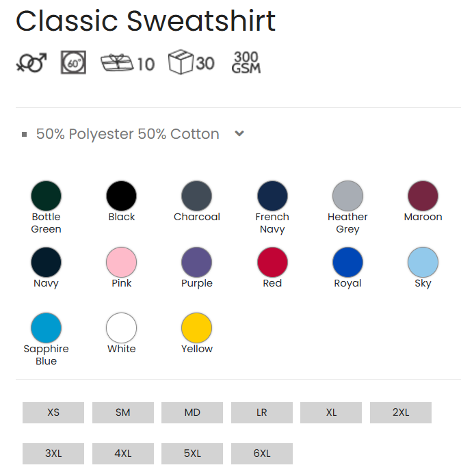Choose size MD button

(x=192, y=412)
